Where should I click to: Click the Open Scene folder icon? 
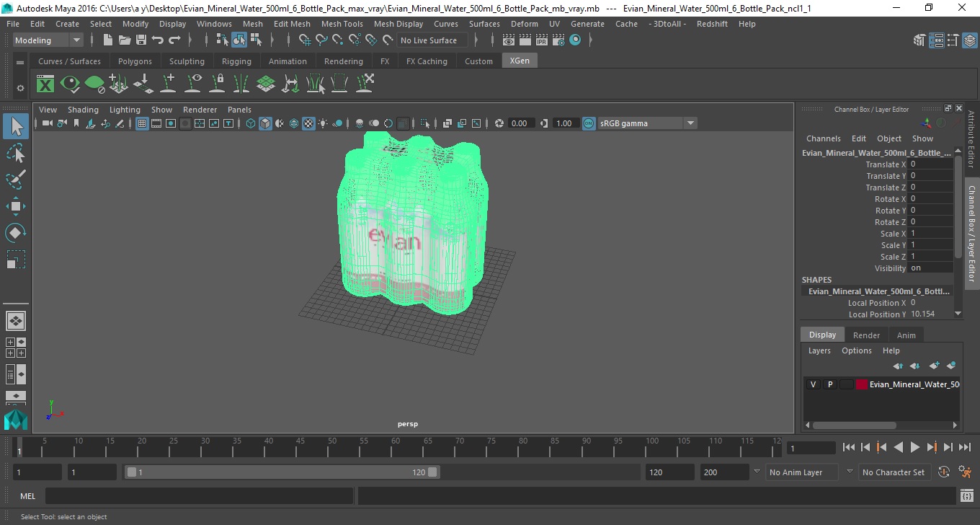coord(124,40)
